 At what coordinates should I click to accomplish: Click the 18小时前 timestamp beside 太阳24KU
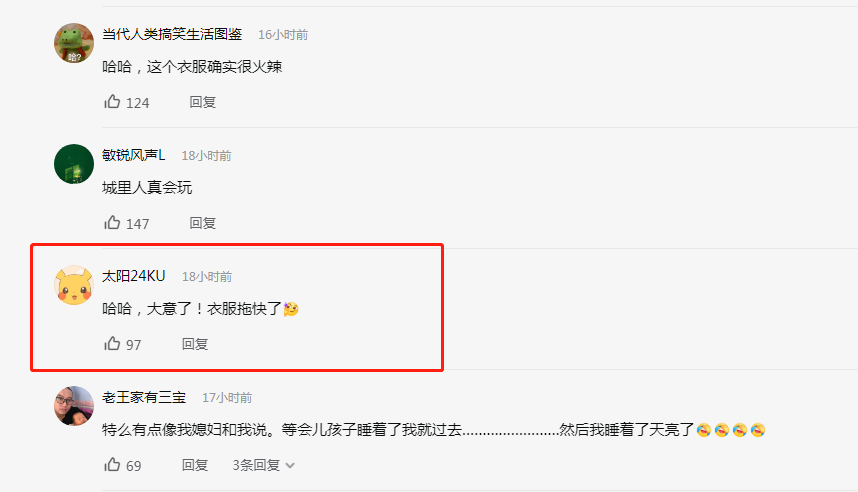click(x=207, y=276)
